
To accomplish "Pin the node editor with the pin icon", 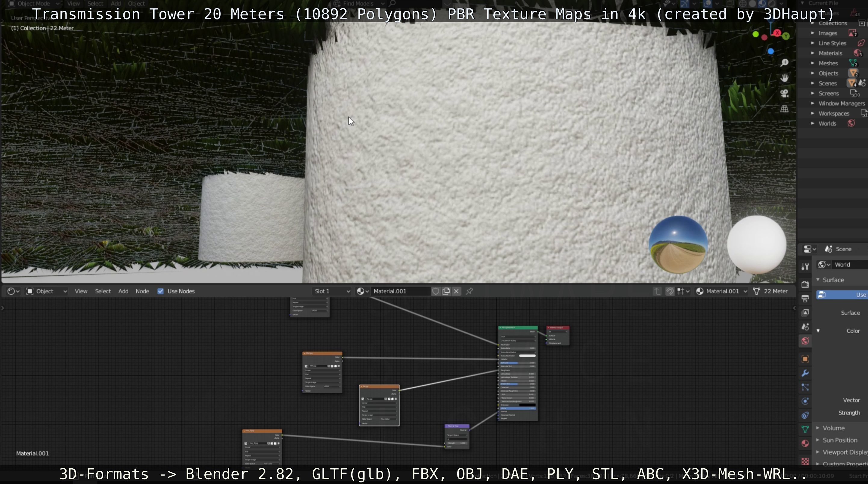I will (470, 291).
